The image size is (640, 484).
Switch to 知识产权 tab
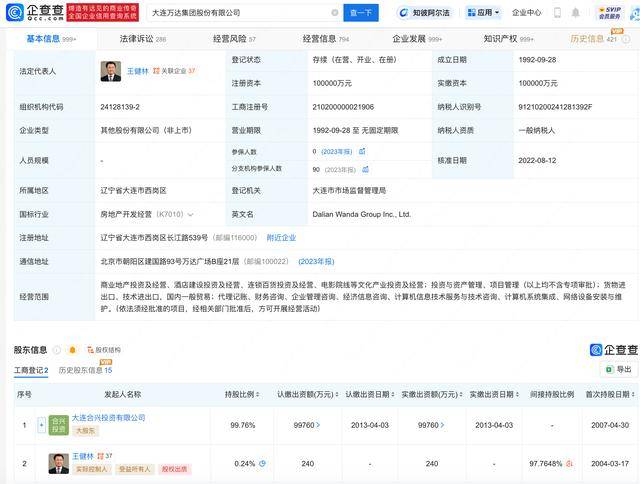tap(509, 39)
